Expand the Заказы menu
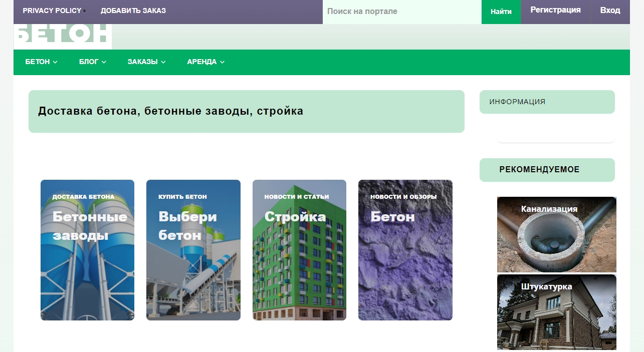 146,62
